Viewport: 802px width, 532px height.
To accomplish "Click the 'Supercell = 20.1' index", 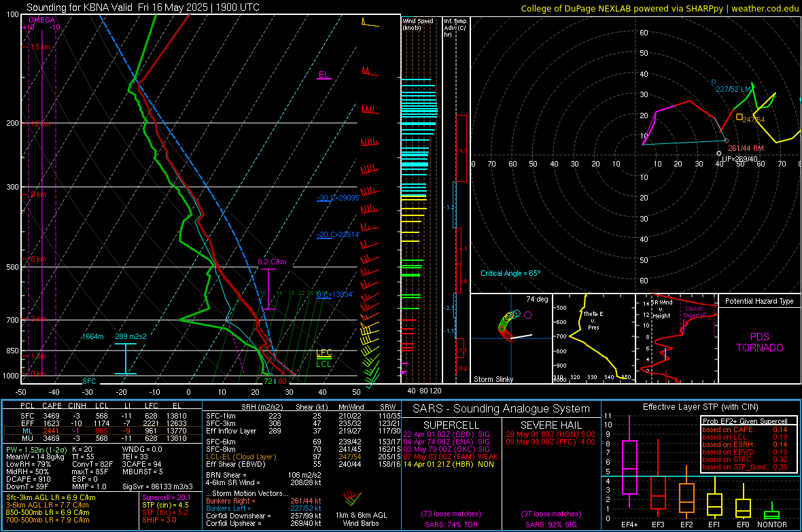I will coord(167,498).
